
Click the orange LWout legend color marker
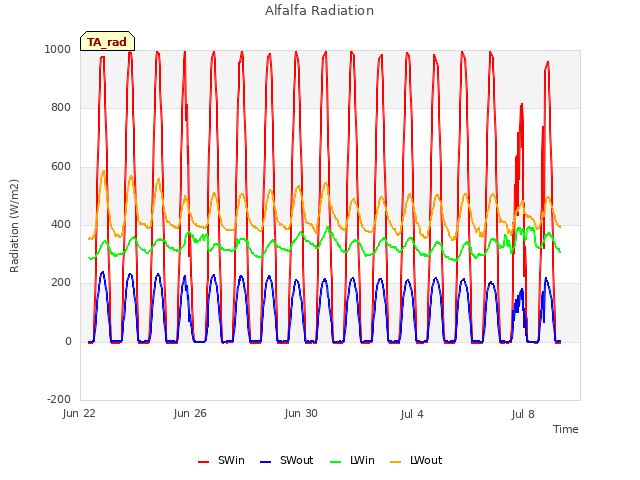click(396, 462)
